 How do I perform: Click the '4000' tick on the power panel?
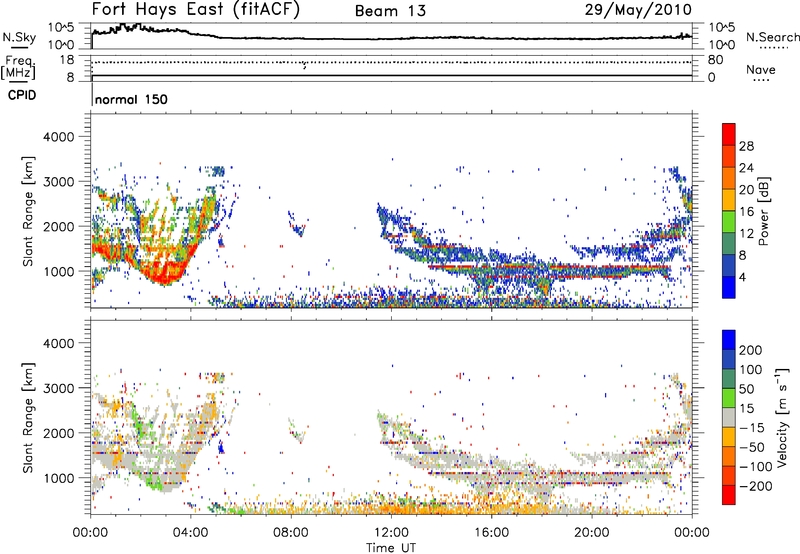coord(59,137)
